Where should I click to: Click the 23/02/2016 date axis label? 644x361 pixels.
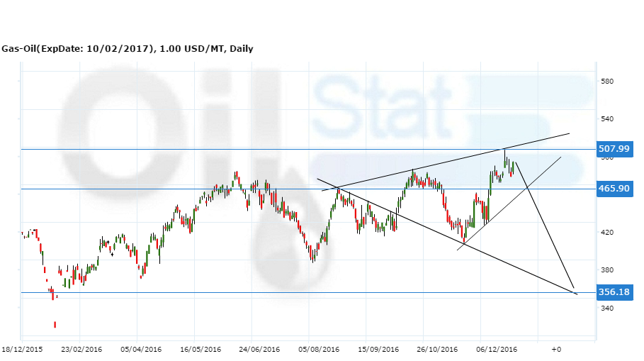click(80, 349)
